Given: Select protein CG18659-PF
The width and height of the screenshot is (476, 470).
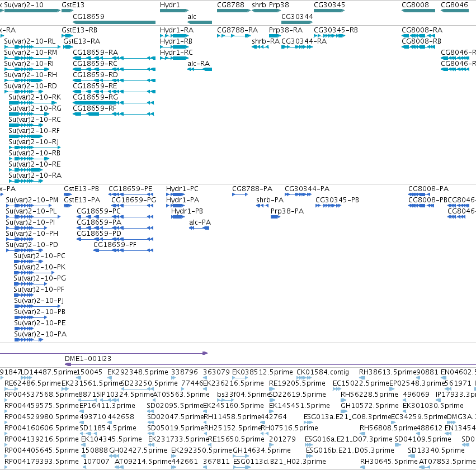Looking at the screenshot, I should click(x=123, y=250).
